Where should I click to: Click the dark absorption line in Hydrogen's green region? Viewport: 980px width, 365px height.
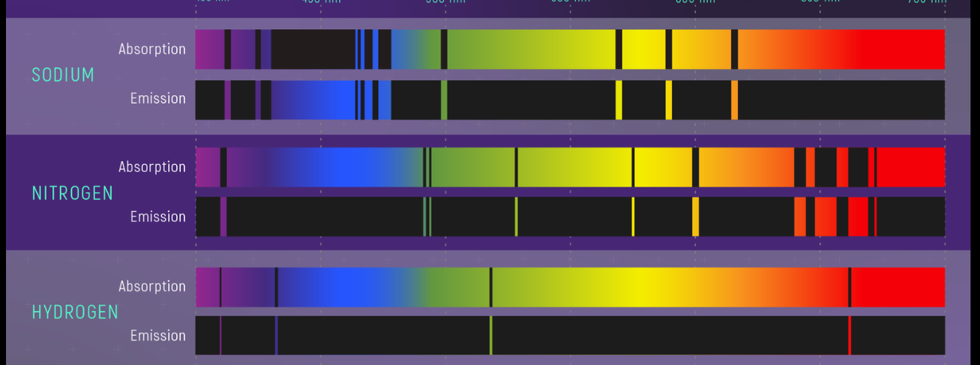point(490,287)
